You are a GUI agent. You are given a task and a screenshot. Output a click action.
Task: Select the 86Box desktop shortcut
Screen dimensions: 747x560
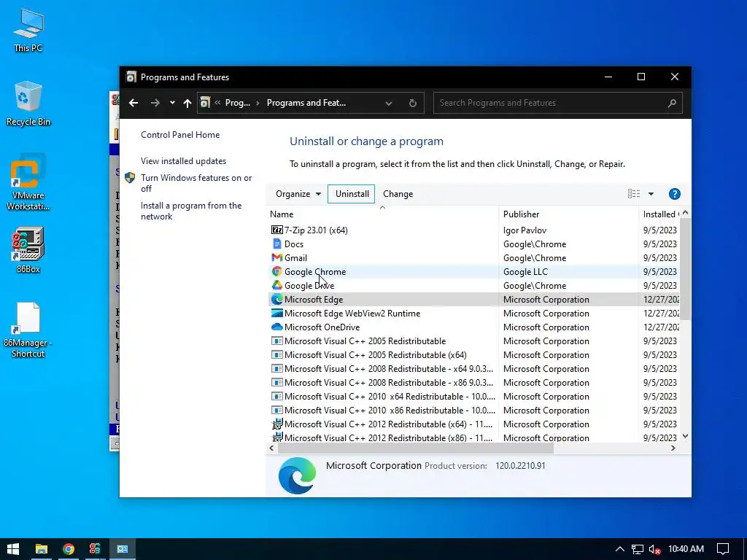coord(28,250)
